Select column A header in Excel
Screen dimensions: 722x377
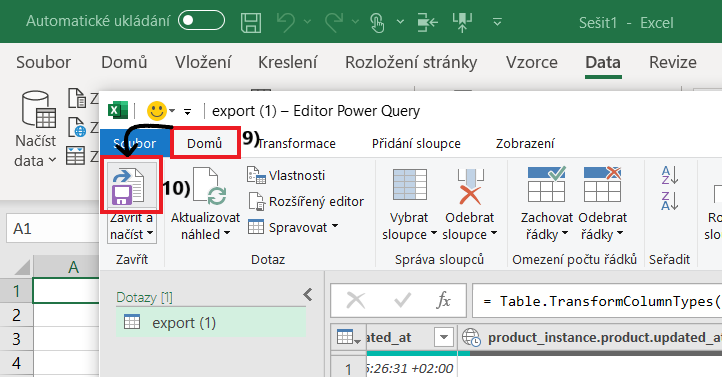[67, 267]
